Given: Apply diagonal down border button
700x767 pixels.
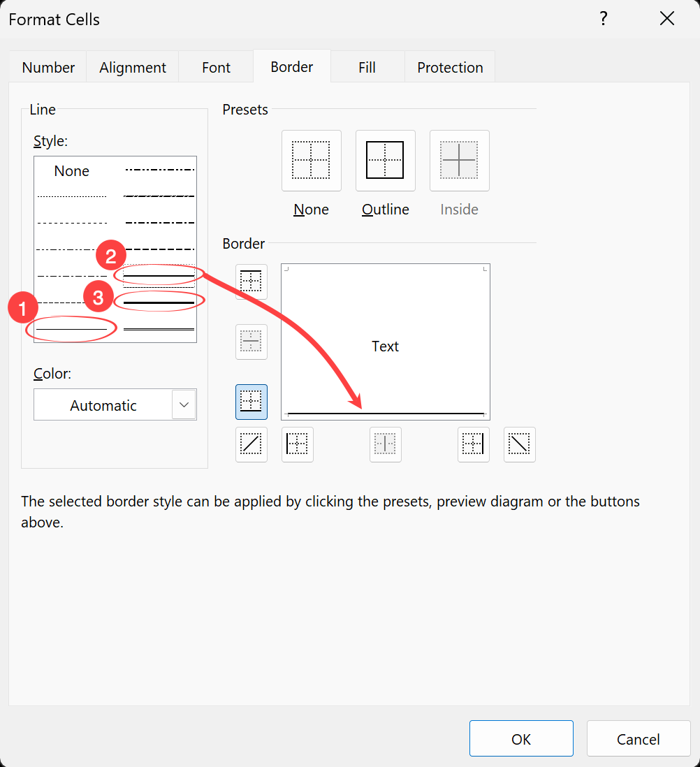Looking at the screenshot, I should (520, 444).
